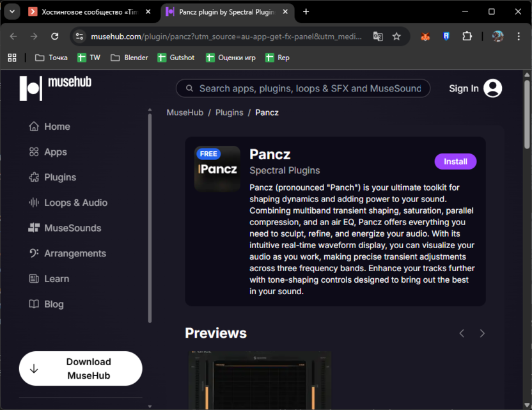Show previous preview with left chevron
The width and height of the screenshot is (532, 410).
pos(462,333)
